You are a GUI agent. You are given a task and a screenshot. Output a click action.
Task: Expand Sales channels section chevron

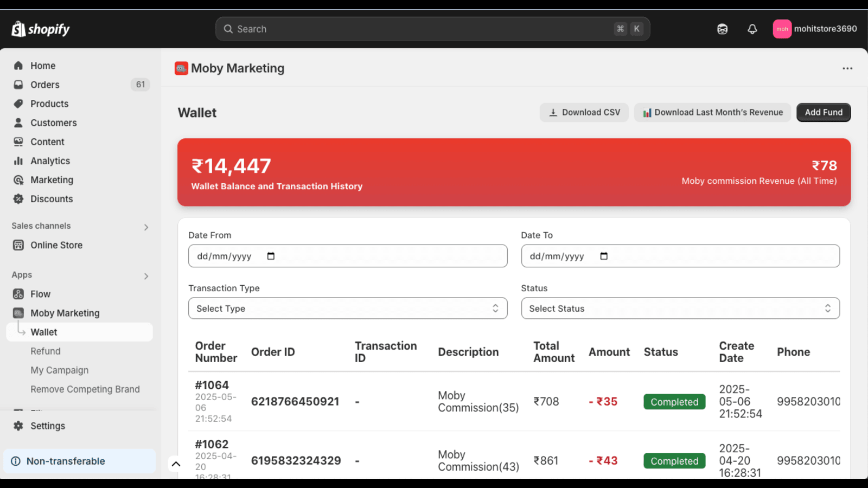[x=146, y=227]
